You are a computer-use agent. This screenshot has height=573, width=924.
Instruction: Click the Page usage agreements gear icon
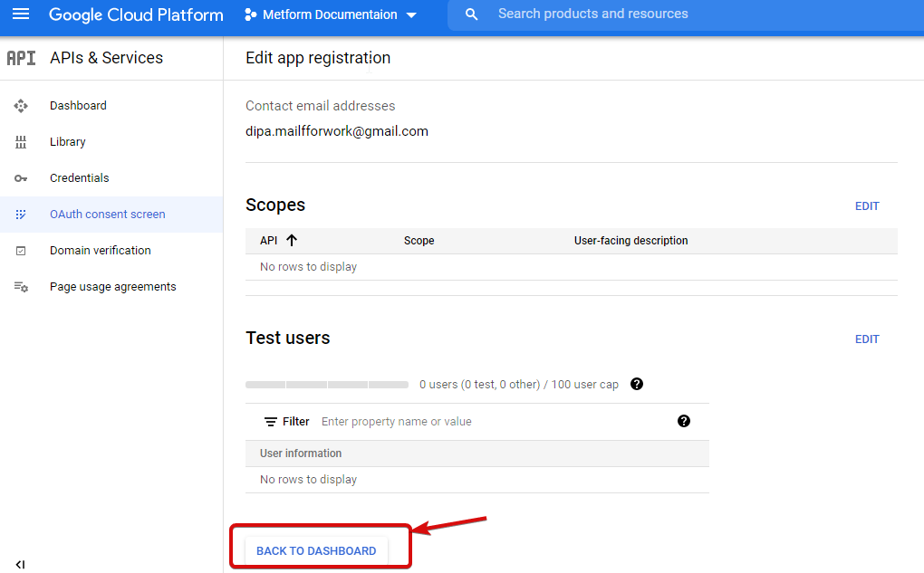pos(21,287)
